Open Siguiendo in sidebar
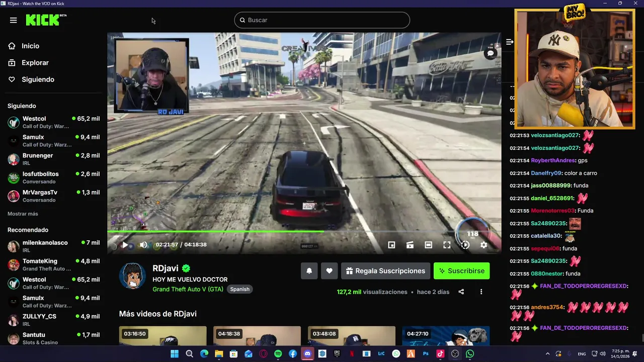Screen dimensions: 644x362 (38, 79)
